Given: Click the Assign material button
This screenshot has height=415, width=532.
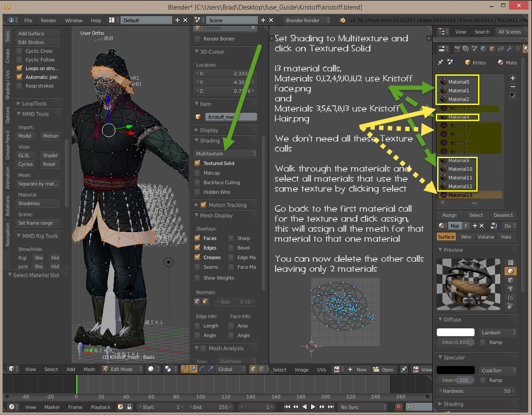Looking at the screenshot, I should [x=449, y=215].
